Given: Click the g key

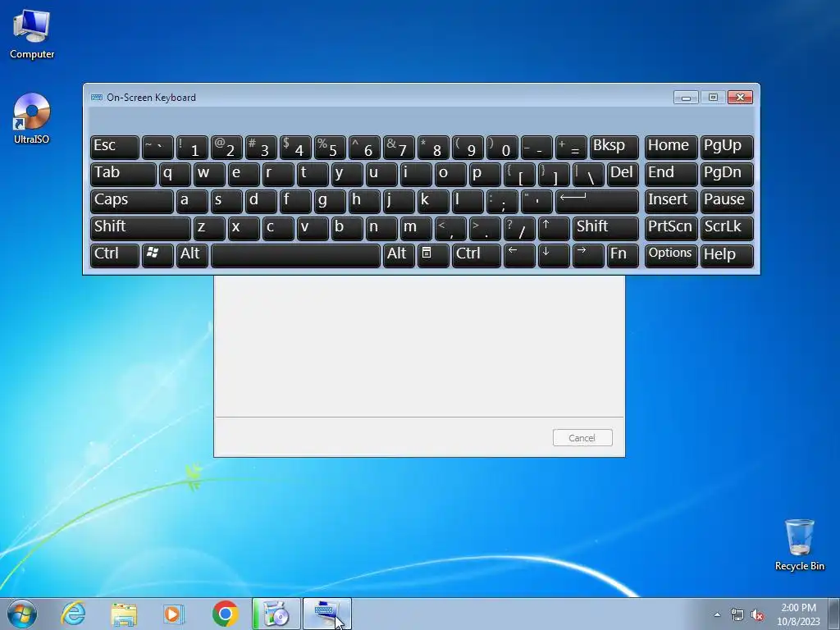Looking at the screenshot, I should tap(330, 202).
